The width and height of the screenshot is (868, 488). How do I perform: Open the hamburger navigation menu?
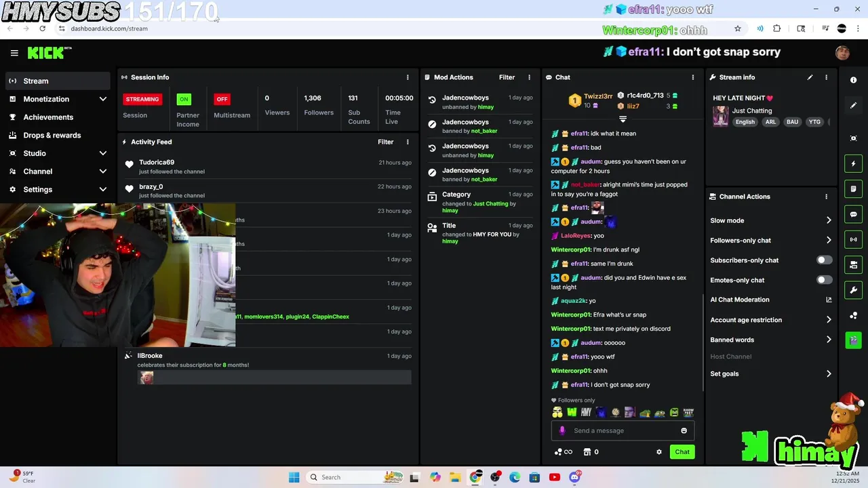(14, 53)
